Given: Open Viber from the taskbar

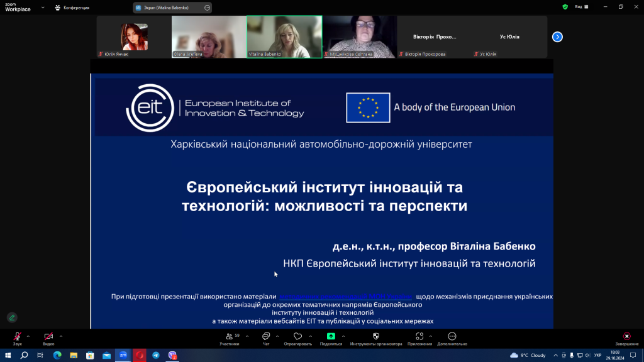Looking at the screenshot, I should coord(172,355).
